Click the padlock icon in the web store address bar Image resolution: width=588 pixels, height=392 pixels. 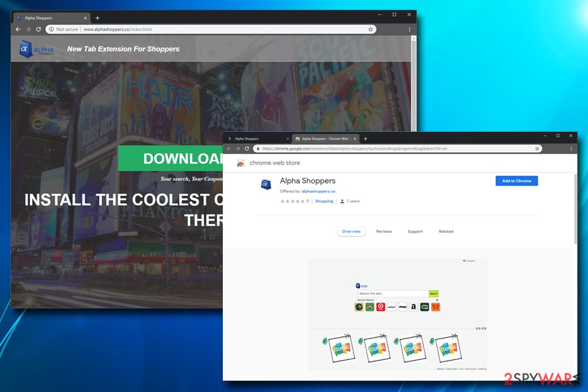[x=257, y=148]
